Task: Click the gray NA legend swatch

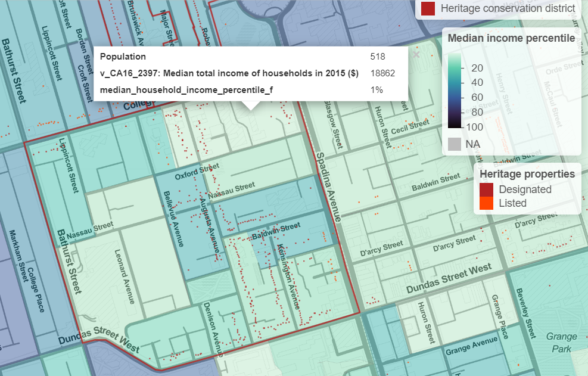Action: [x=455, y=144]
